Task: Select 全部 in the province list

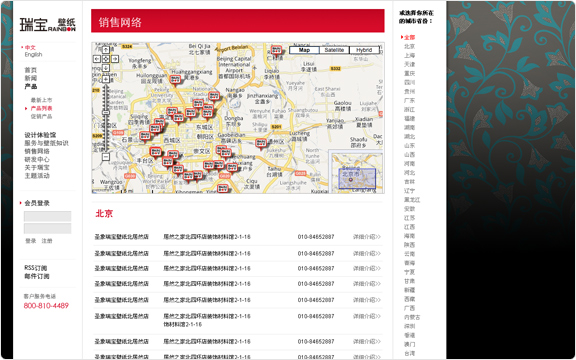Action: click(x=410, y=37)
